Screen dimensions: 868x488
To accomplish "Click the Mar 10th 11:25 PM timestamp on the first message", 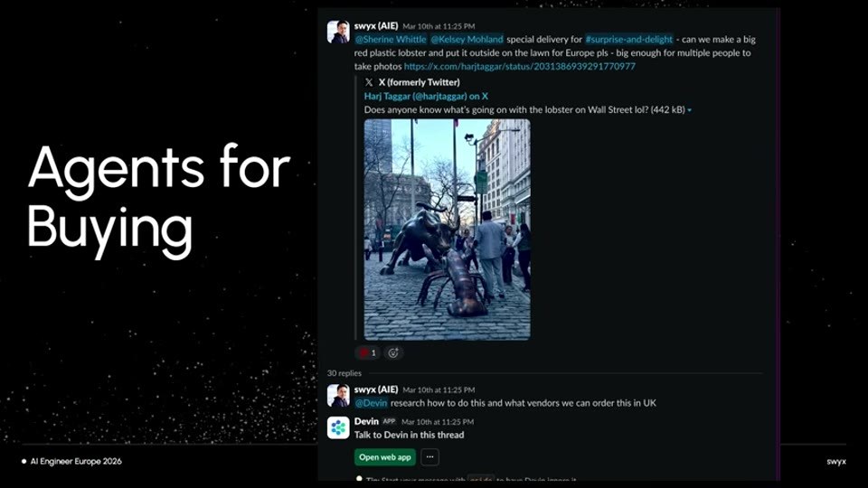I will [x=439, y=26].
